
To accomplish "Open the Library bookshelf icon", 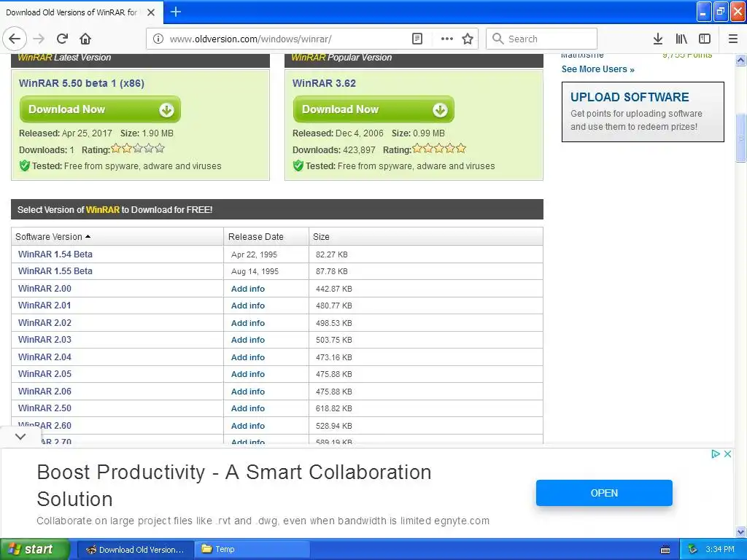I will point(681,39).
